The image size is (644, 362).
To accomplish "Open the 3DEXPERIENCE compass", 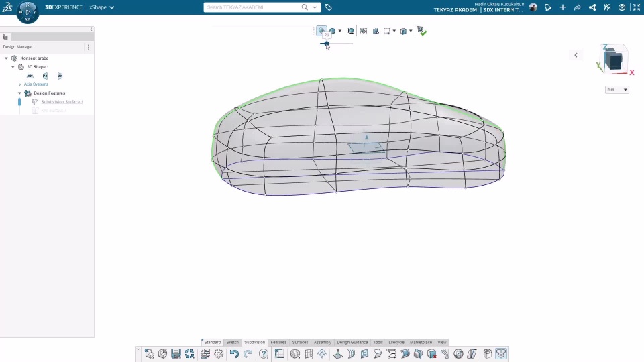I will (28, 12).
